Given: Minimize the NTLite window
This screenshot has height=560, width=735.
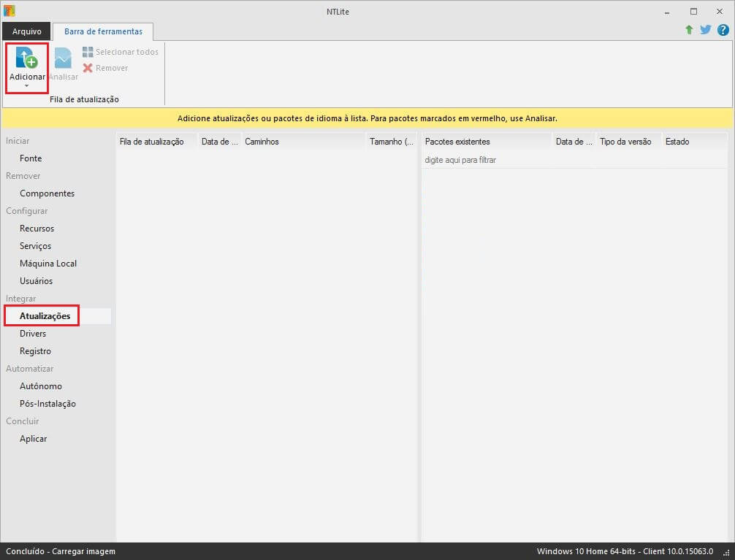Looking at the screenshot, I should [x=667, y=12].
